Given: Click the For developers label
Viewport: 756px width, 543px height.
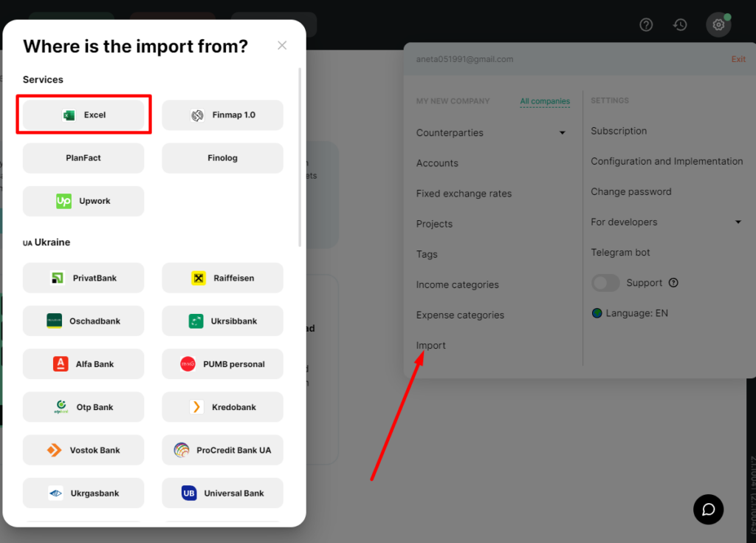Looking at the screenshot, I should [624, 222].
